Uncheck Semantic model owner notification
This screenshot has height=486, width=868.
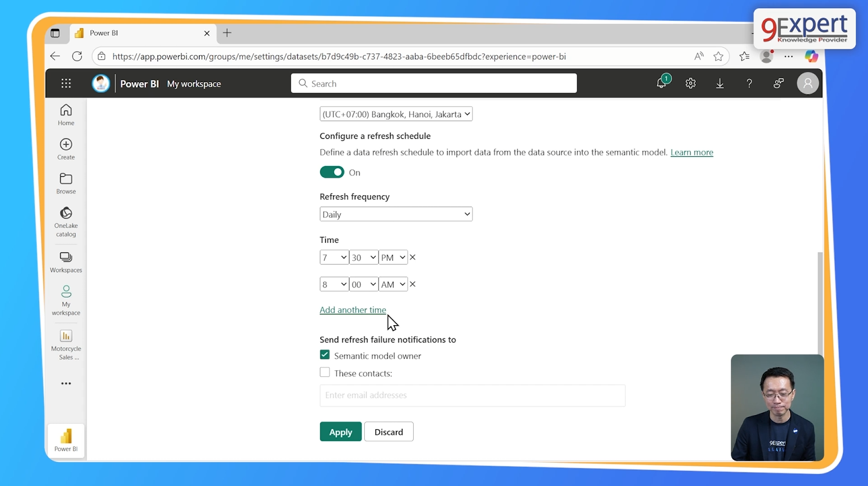point(325,355)
